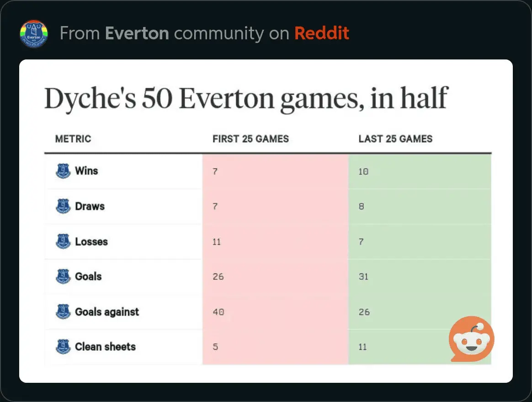Click the Draws row label
532x402 pixels.
[x=90, y=206]
